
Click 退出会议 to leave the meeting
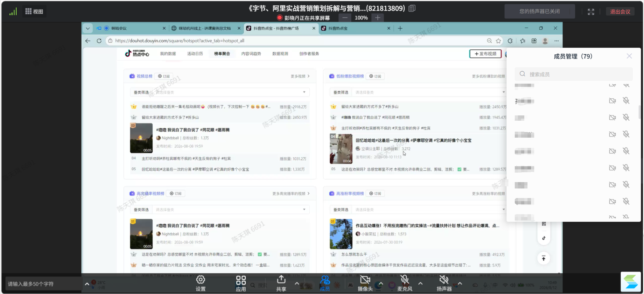click(x=620, y=12)
